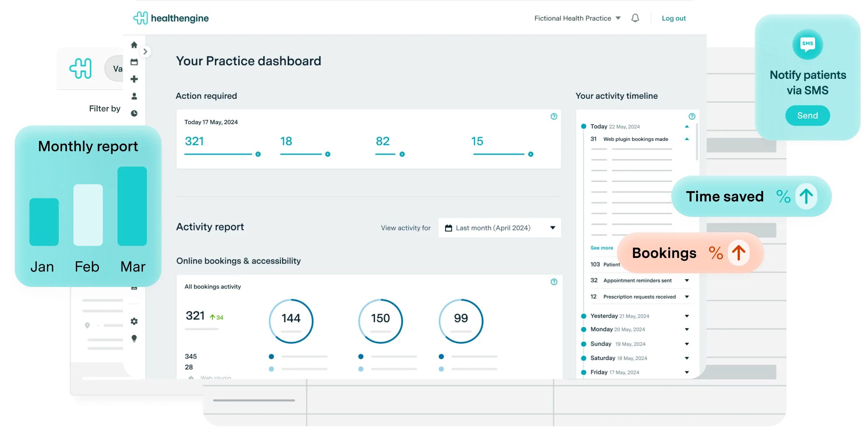Click the lightbulb tips sidebar icon
The image size is (868, 440).
point(134,338)
